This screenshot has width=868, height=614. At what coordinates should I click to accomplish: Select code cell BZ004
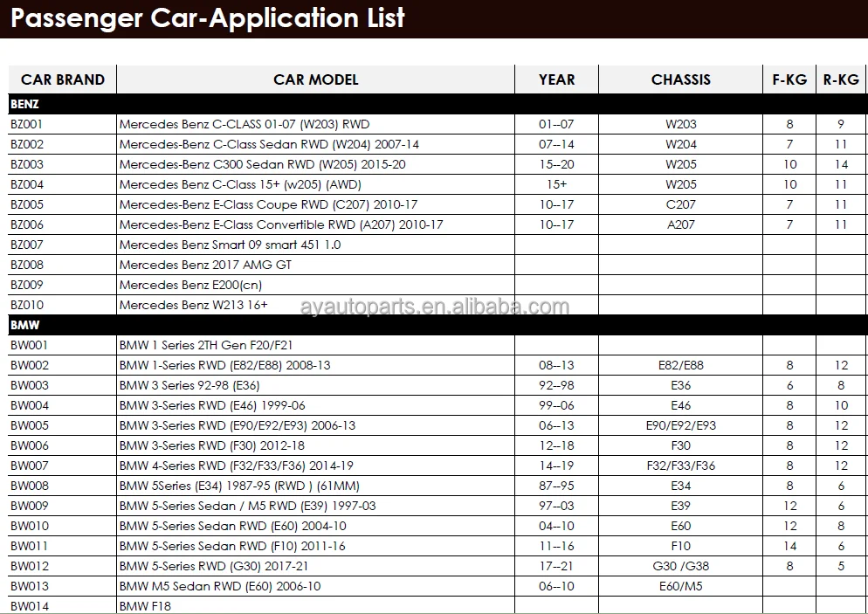point(63,184)
